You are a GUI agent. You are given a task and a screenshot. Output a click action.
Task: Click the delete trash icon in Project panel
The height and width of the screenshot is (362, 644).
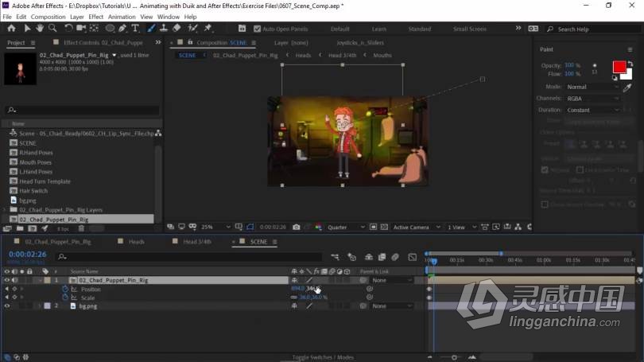[x=81, y=228]
